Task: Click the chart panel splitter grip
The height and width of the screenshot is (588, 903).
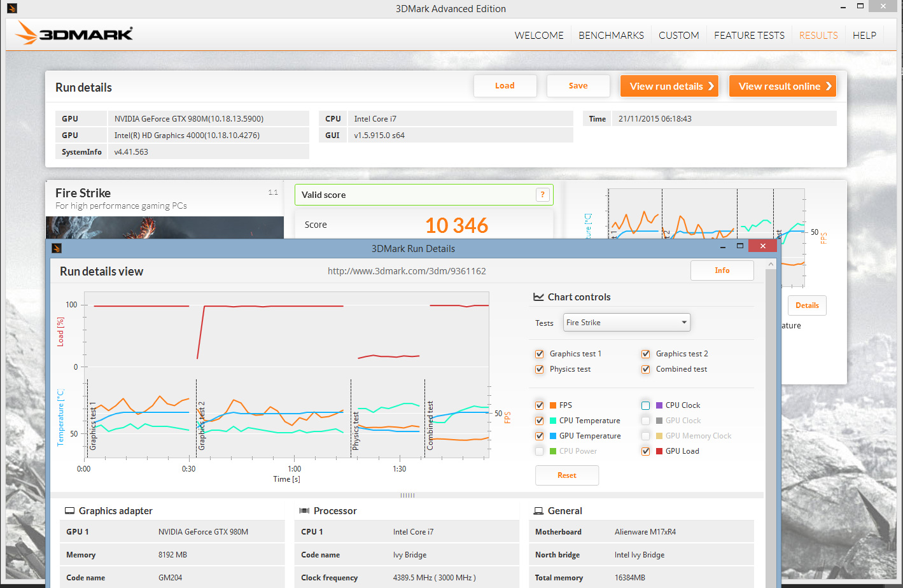Action: [x=407, y=495]
